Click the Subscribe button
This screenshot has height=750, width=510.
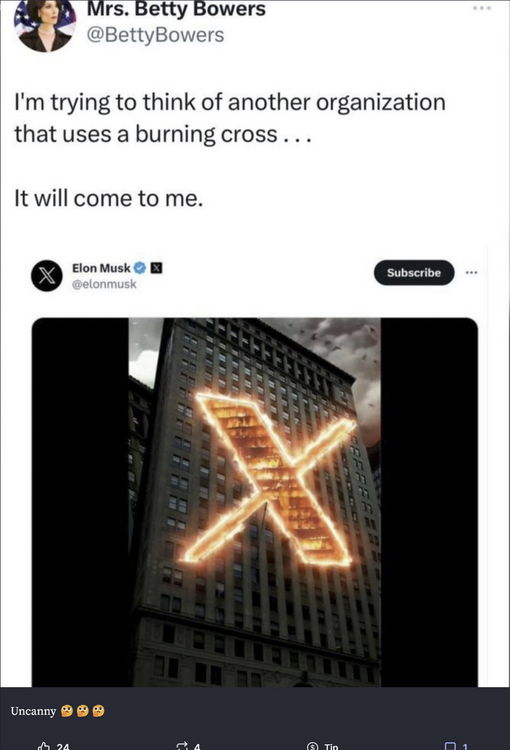(414, 273)
